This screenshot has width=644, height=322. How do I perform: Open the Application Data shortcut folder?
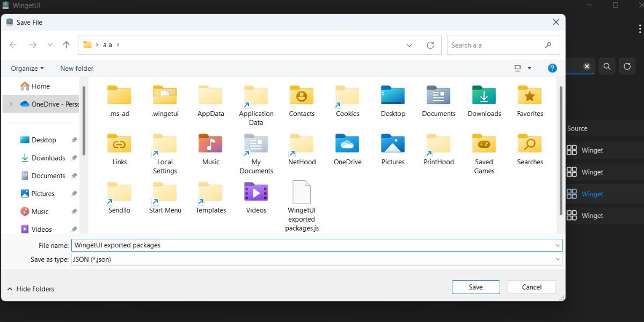(x=256, y=106)
